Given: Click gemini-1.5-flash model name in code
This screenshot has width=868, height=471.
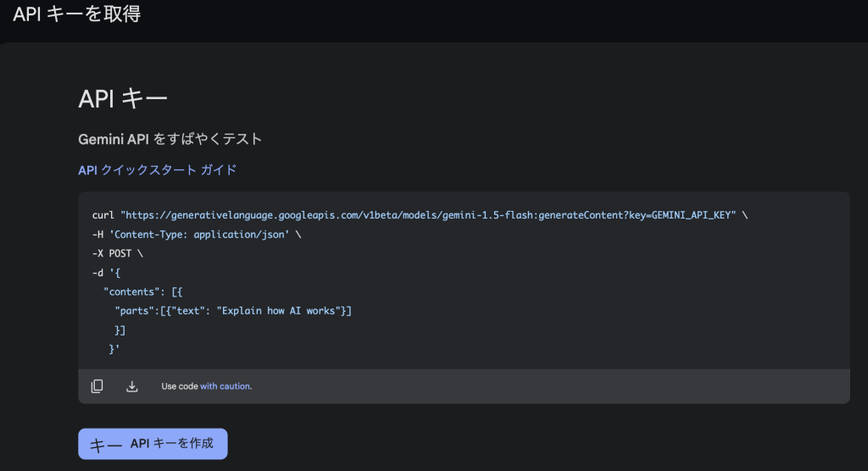Looking at the screenshot, I should tap(490, 215).
